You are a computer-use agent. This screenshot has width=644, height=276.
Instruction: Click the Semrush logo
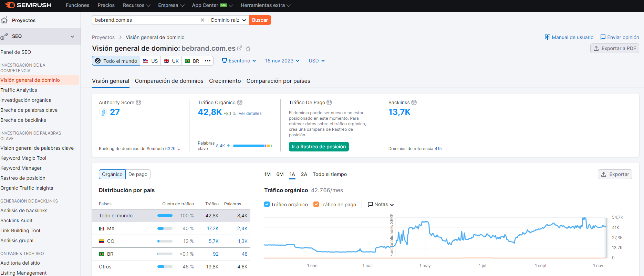[29, 5]
